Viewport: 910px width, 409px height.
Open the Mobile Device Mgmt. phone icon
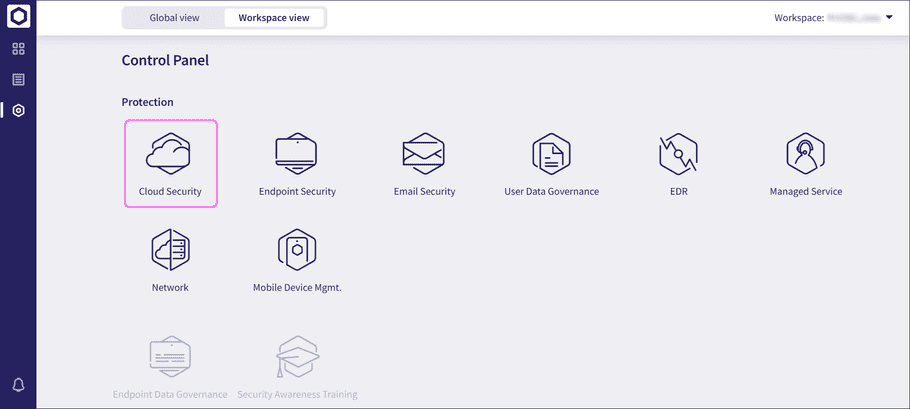click(x=297, y=250)
